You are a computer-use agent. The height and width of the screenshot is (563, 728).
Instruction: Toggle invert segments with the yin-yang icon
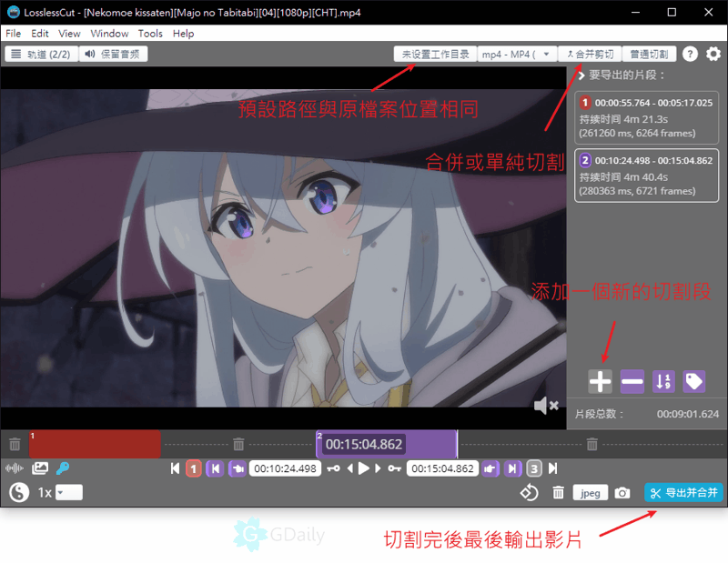point(19,492)
